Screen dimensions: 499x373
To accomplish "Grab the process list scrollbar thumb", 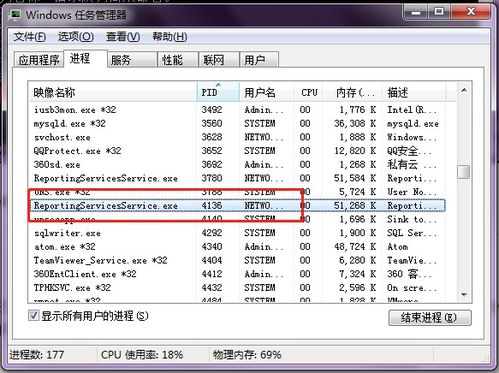I will [x=464, y=172].
